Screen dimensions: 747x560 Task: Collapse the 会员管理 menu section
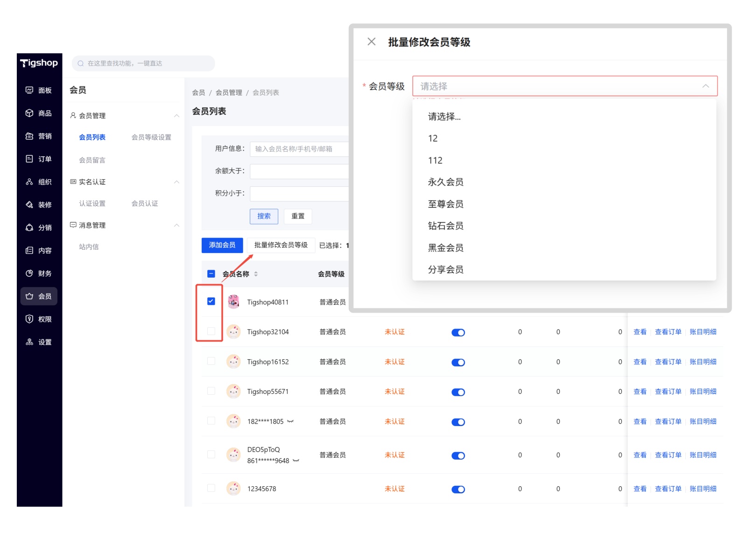pyautogui.click(x=176, y=116)
